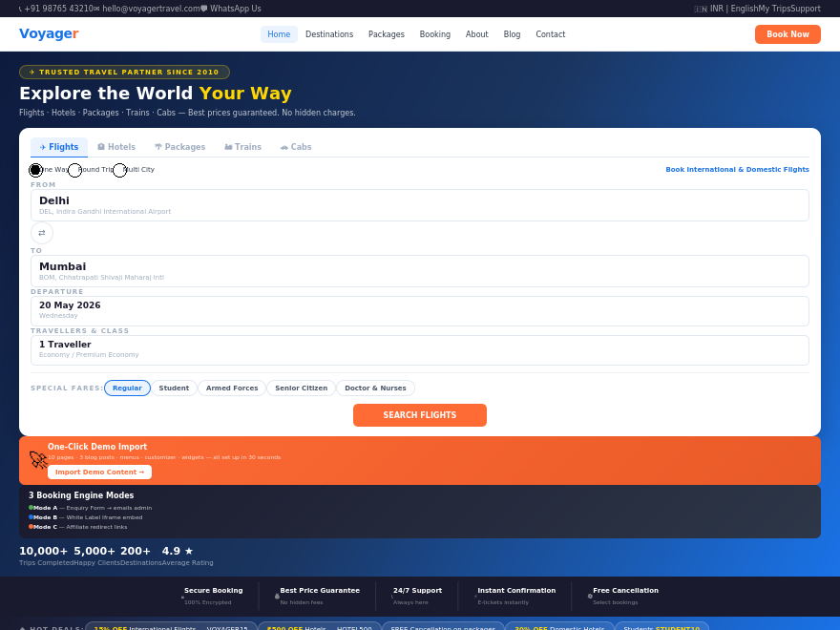Viewport: 840px width, 630px height.
Task: Click the rocket icon in demo import banner
Action: [x=38, y=460]
